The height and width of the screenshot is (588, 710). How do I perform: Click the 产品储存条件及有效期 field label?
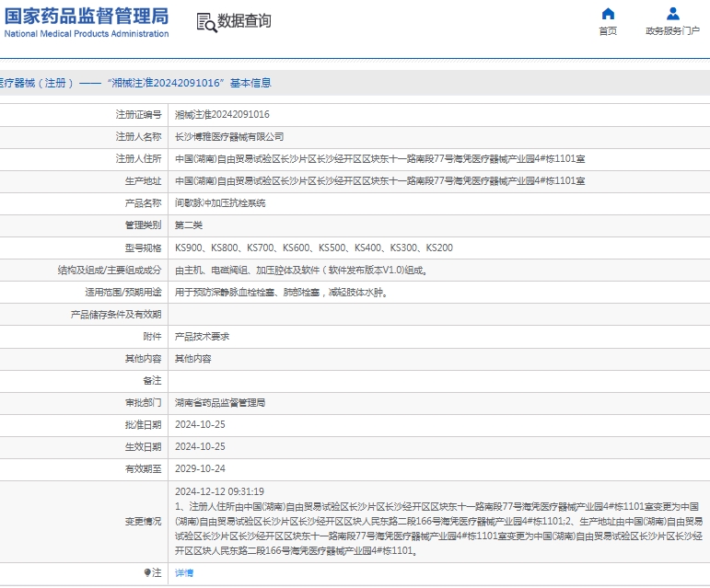pyautogui.click(x=116, y=315)
